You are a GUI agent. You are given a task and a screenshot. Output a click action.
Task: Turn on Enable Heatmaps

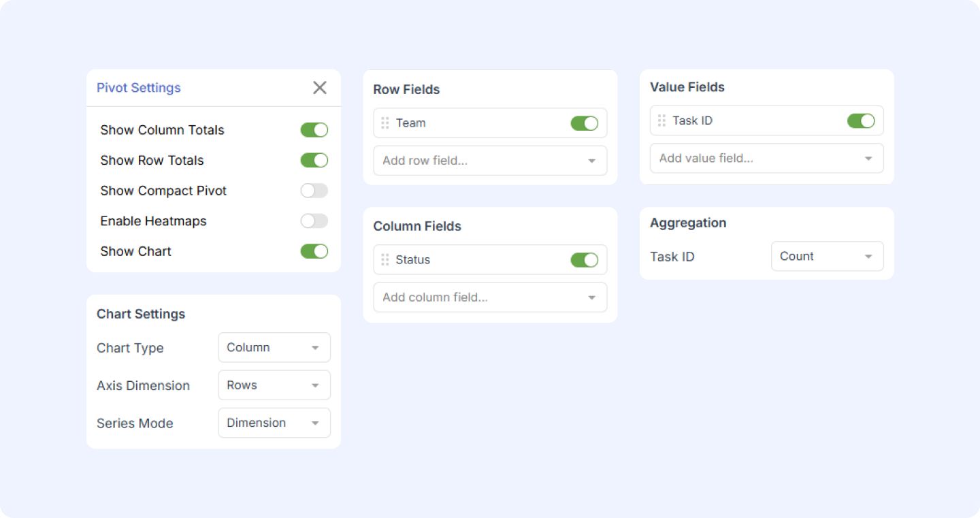[314, 221]
